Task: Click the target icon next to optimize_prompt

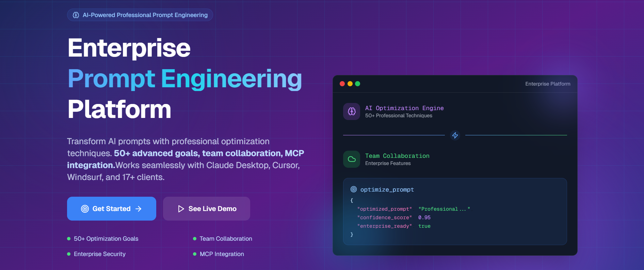Action: point(354,189)
